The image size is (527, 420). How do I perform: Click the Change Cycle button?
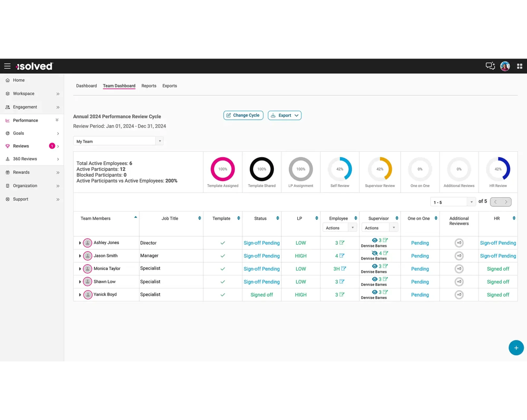click(x=243, y=115)
